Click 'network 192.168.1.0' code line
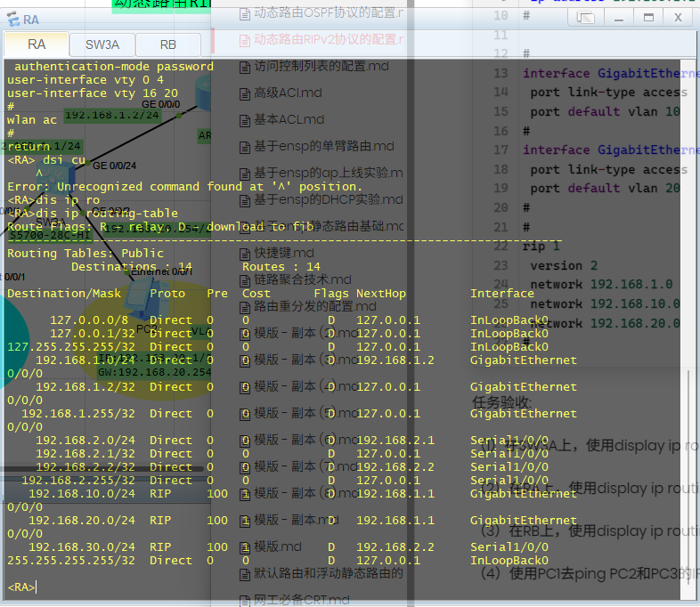Screen dimensions: 700x607 pyautogui.click(x=601, y=285)
